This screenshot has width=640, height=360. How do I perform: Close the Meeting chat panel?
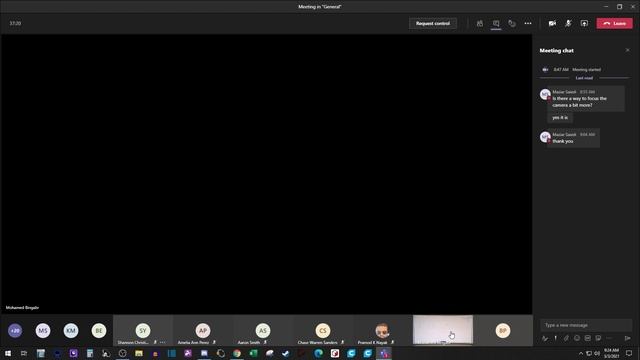[627, 50]
